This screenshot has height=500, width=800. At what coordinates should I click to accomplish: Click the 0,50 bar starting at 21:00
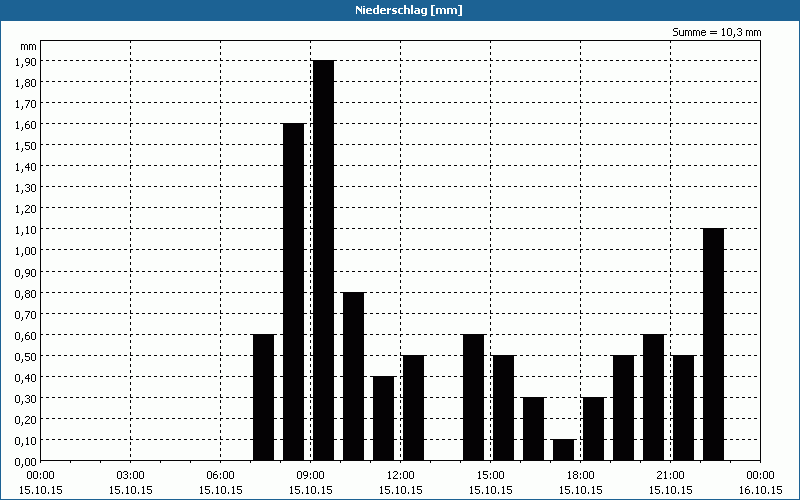[x=684, y=408]
